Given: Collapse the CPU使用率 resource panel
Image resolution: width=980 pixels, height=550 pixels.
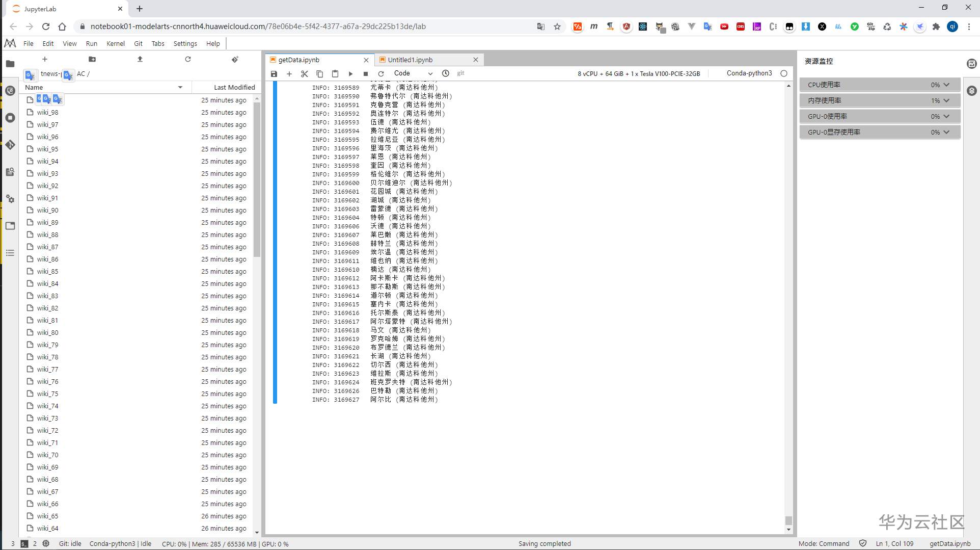Looking at the screenshot, I should 946,85.
